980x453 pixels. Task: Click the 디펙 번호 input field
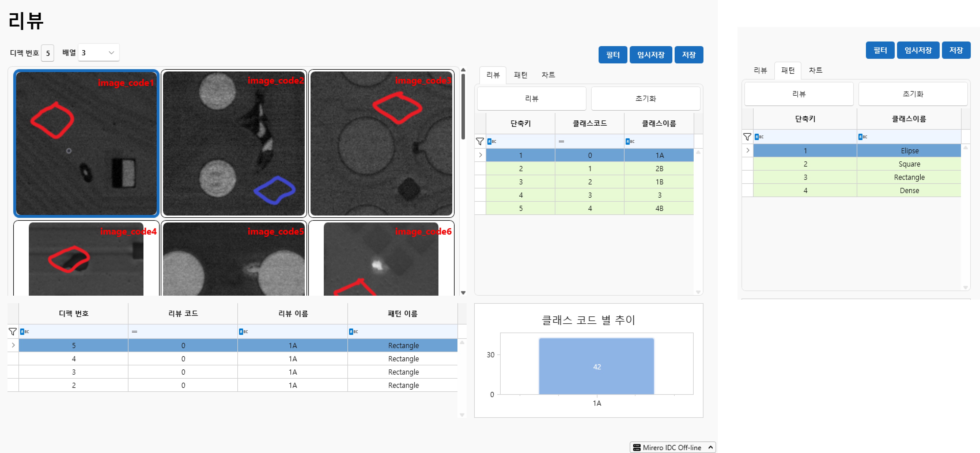48,53
